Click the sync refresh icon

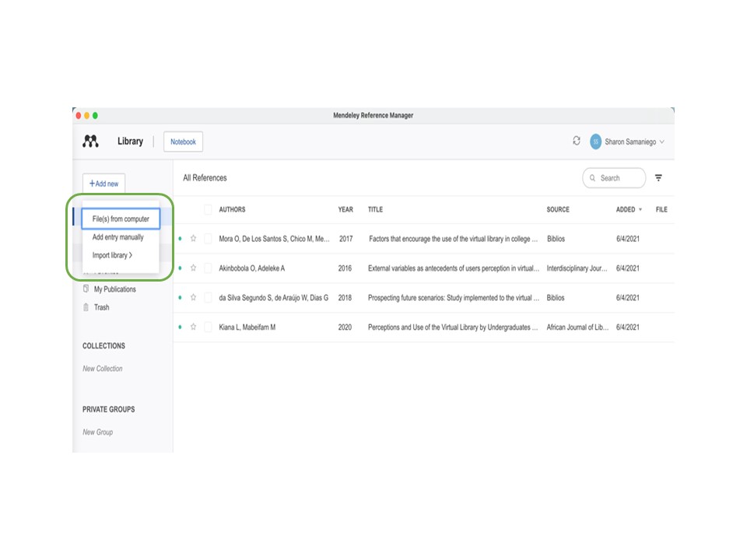coord(577,141)
